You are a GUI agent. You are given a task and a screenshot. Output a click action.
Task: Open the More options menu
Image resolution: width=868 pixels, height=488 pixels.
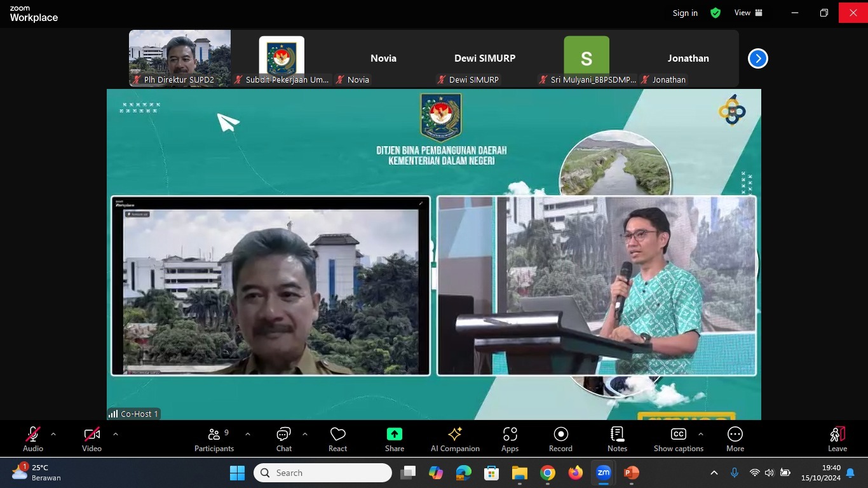(735, 439)
